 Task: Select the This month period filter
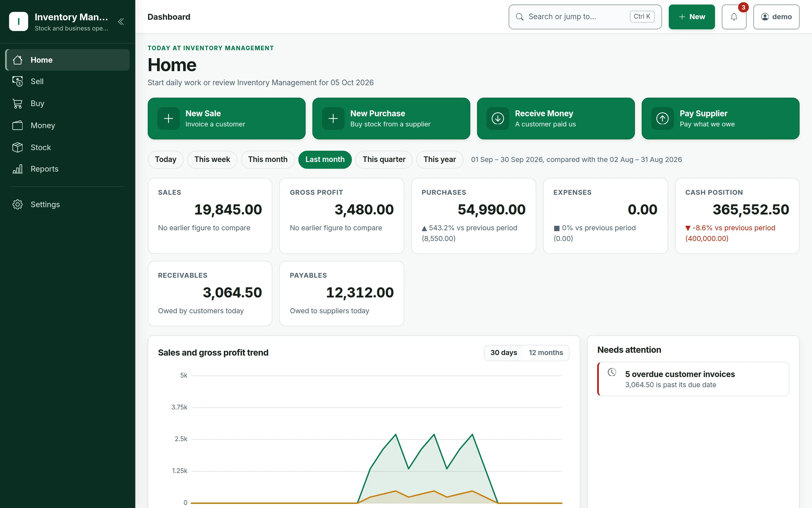coord(268,159)
